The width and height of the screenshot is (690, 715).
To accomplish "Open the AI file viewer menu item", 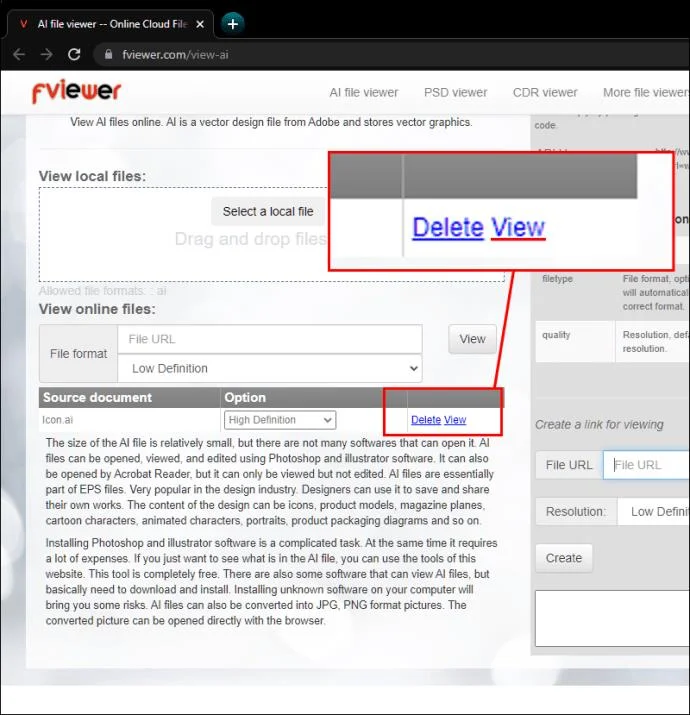I will 364,93.
